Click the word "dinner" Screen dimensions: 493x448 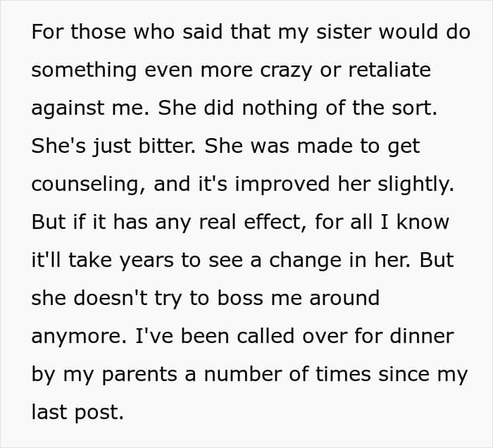click(x=420, y=336)
